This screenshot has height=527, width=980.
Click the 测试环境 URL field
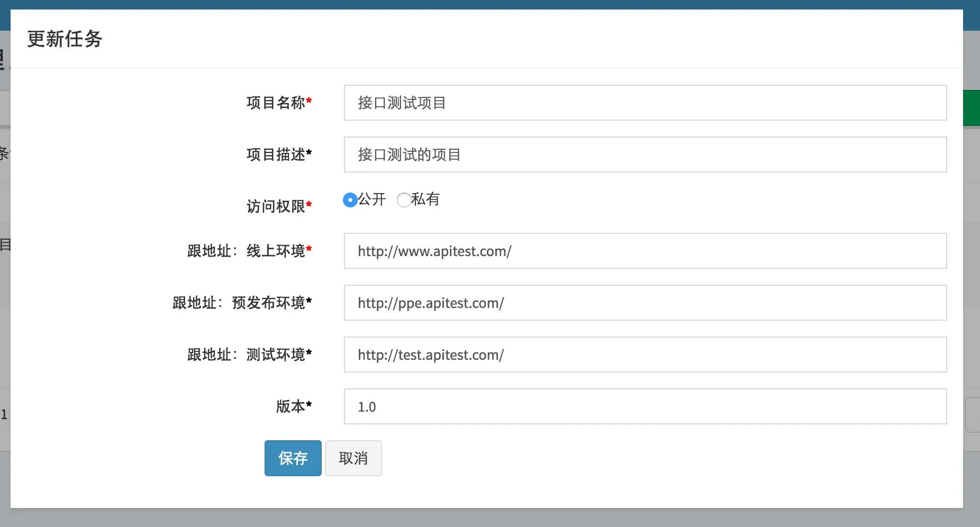[645, 355]
